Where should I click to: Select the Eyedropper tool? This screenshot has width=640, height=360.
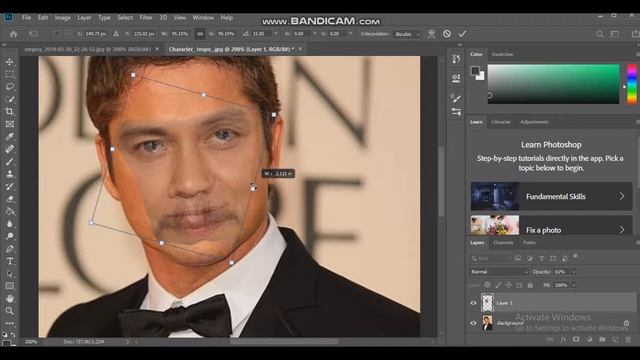pos(9,137)
